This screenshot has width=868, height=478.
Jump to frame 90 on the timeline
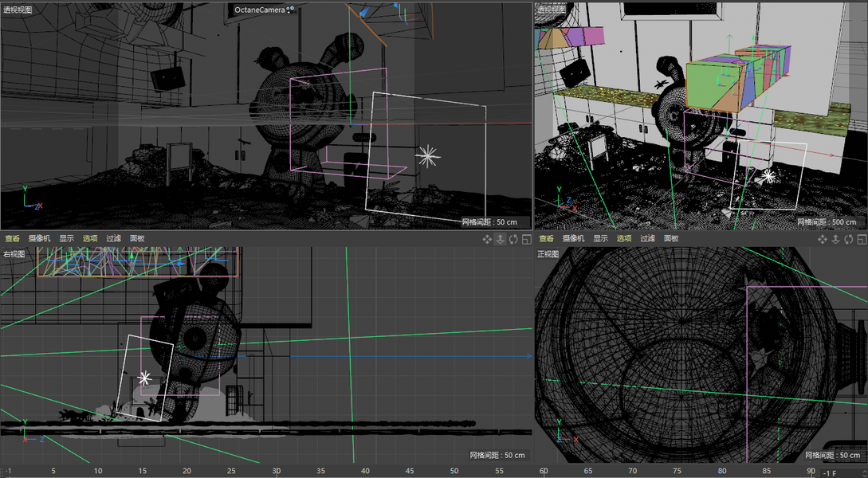811,472
